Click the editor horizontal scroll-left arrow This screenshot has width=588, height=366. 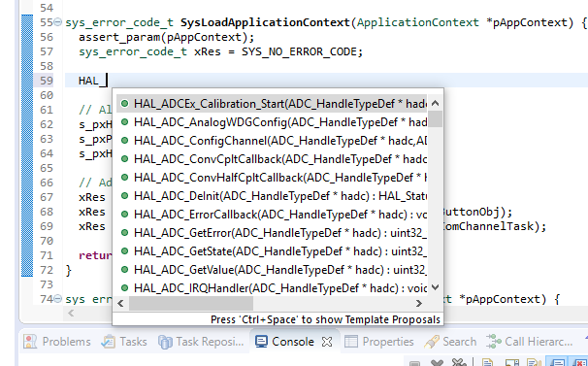pos(71,313)
